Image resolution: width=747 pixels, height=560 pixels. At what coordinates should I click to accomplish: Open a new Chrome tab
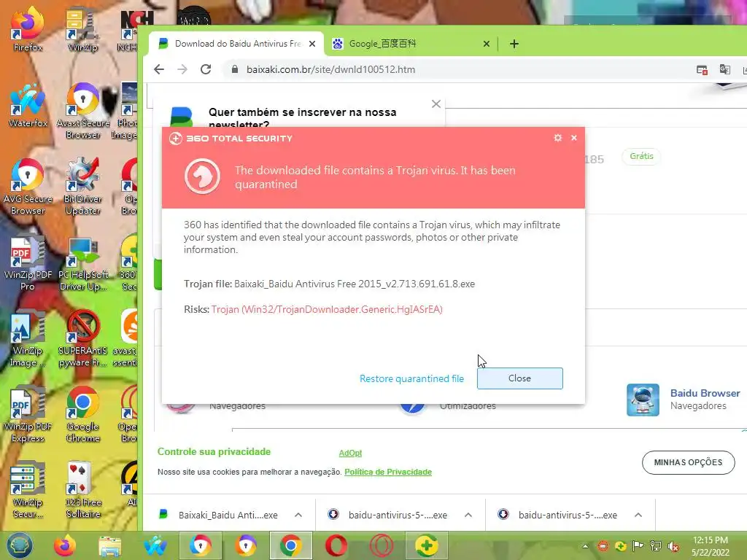(514, 44)
